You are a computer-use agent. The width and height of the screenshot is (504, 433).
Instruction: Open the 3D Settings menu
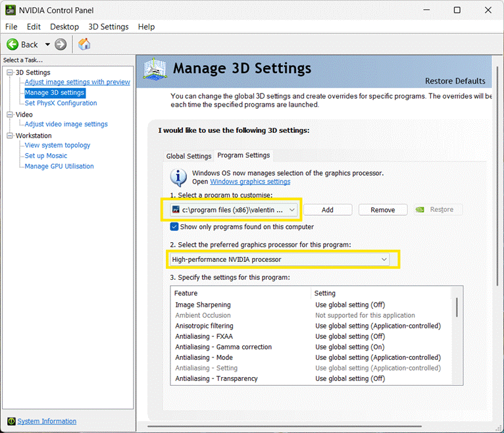point(109,26)
